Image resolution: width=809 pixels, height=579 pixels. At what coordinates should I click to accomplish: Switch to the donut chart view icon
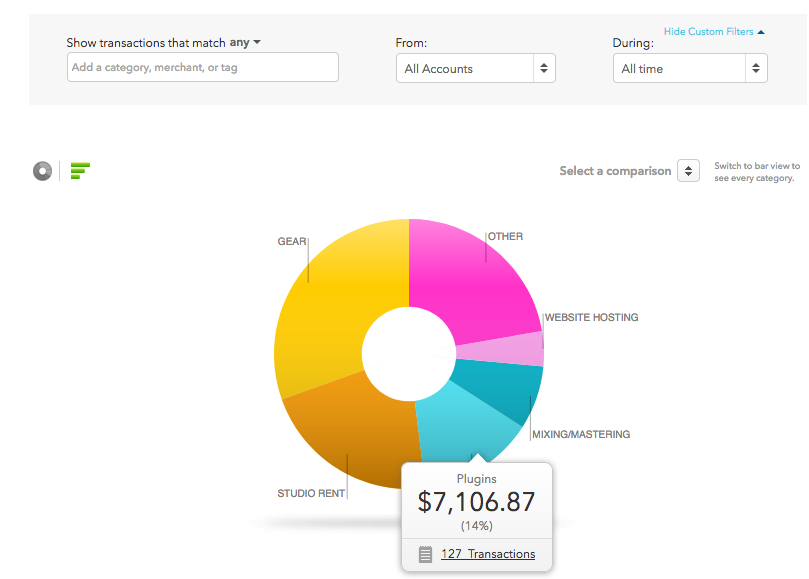pos(42,171)
